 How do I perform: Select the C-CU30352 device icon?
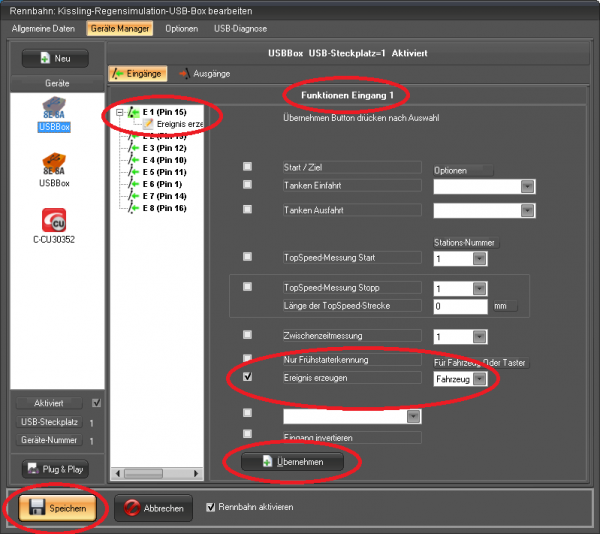tap(54, 220)
